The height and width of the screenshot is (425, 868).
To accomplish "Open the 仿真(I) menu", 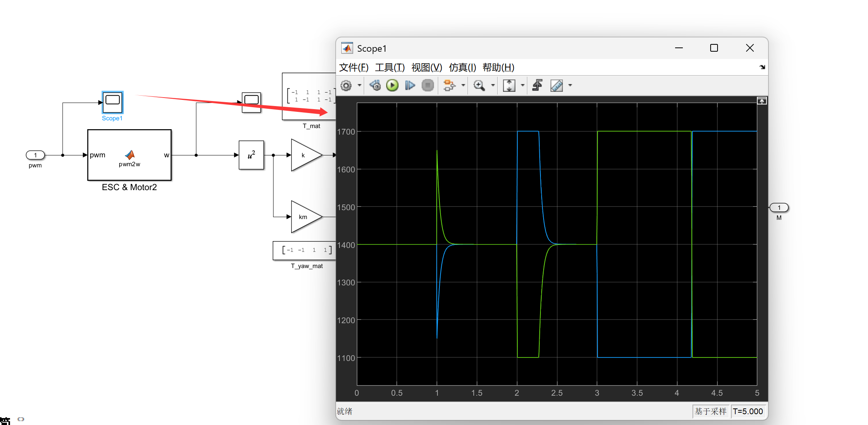I will (x=462, y=67).
